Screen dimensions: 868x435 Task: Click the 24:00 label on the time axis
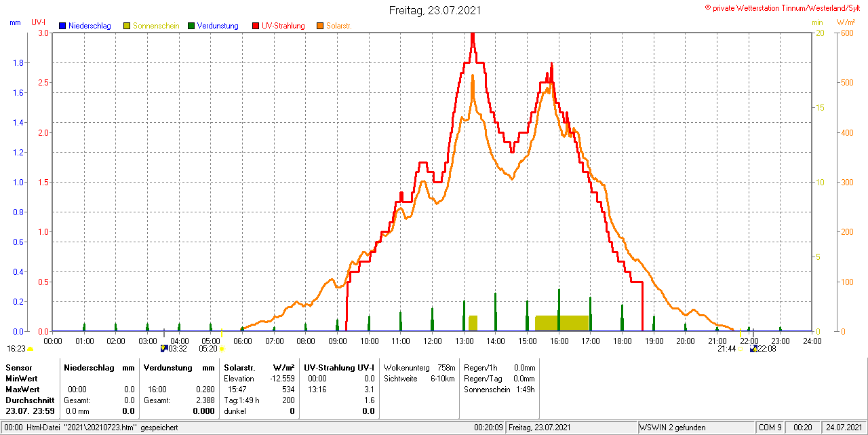coord(812,341)
